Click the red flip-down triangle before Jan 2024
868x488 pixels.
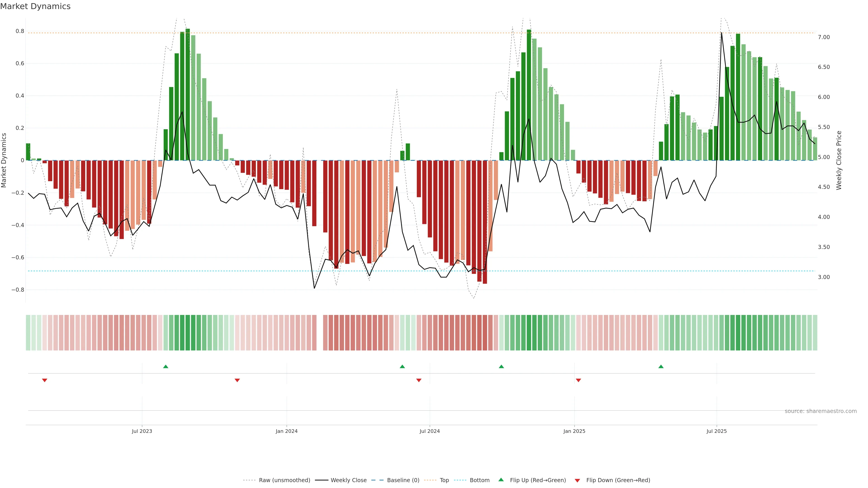pos(237,380)
